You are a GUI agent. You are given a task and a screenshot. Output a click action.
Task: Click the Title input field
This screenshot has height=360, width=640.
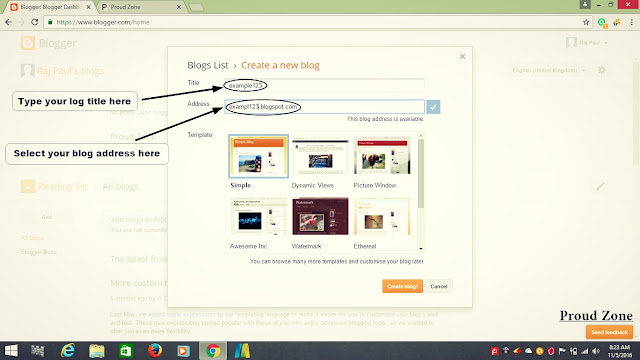(324, 85)
